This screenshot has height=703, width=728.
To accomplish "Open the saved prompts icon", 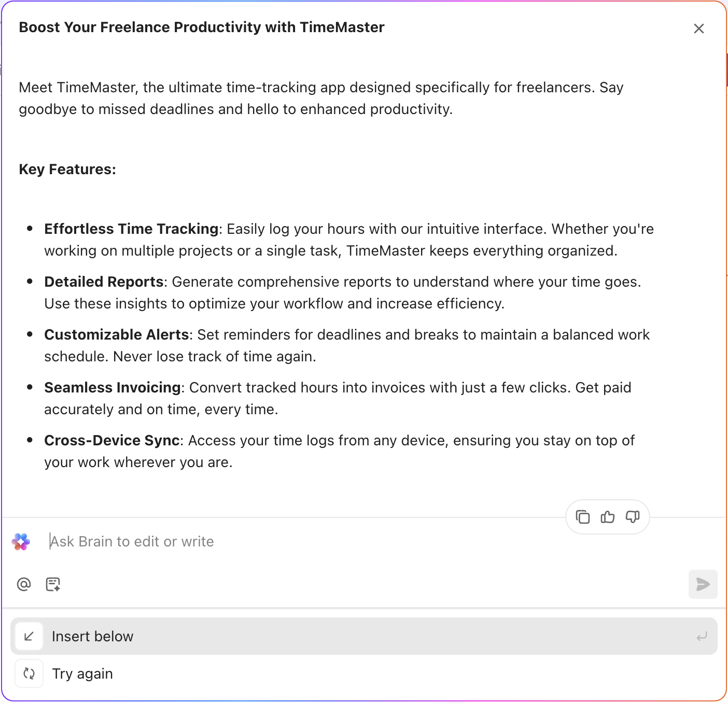I will [52, 584].
